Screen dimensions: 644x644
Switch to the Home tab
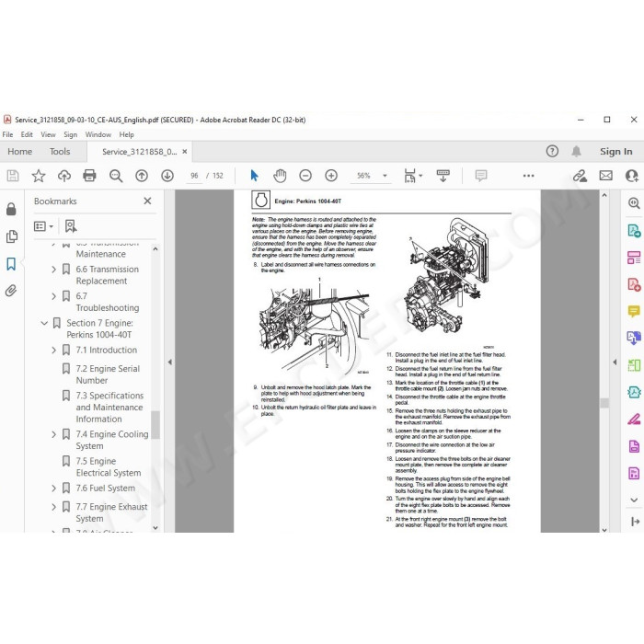[19, 152]
